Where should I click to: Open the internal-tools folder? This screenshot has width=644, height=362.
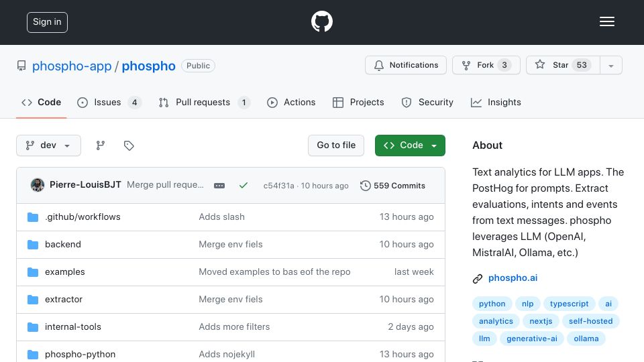coord(72,326)
